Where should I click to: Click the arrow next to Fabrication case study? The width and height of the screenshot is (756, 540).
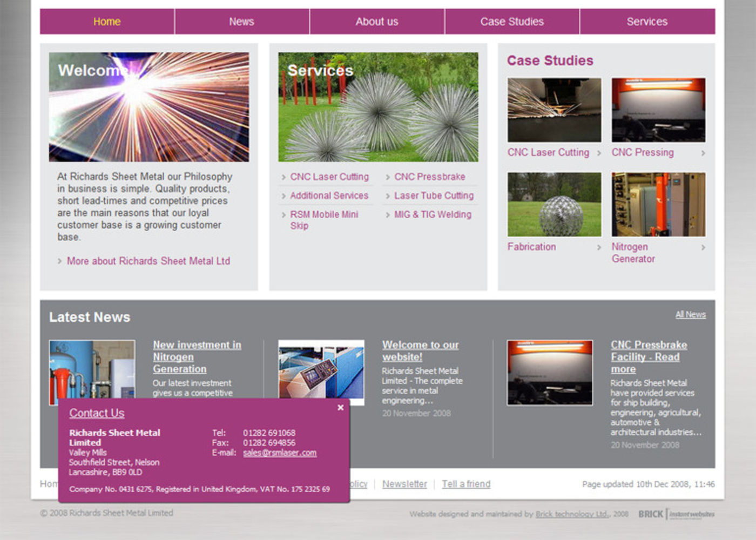pyautogui.click(x=599, y=247)
